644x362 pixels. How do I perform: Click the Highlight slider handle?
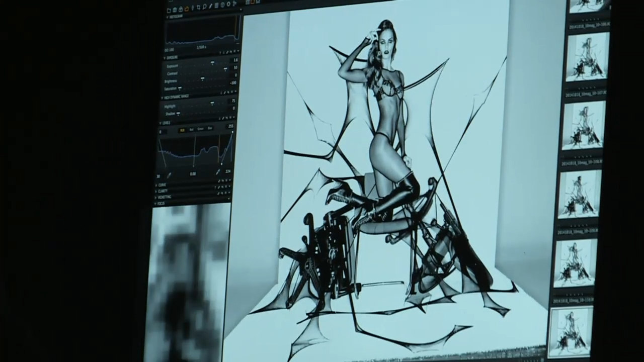212,103
